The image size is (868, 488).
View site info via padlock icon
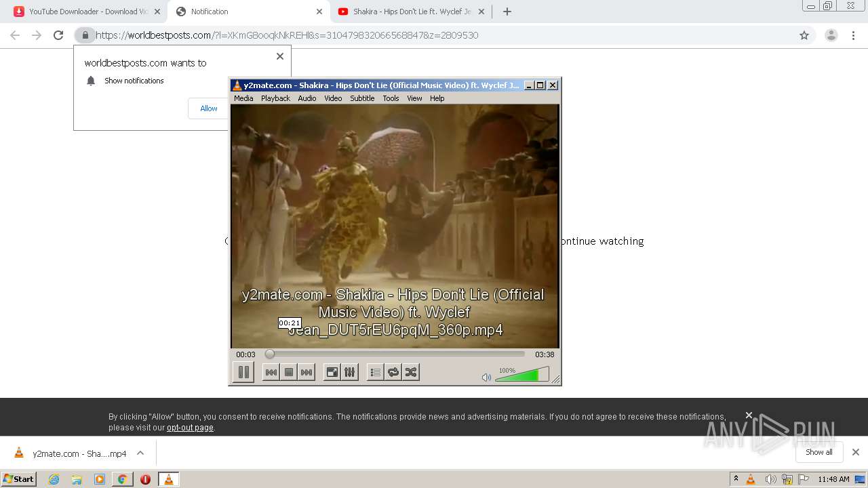[x=85, y=35]
